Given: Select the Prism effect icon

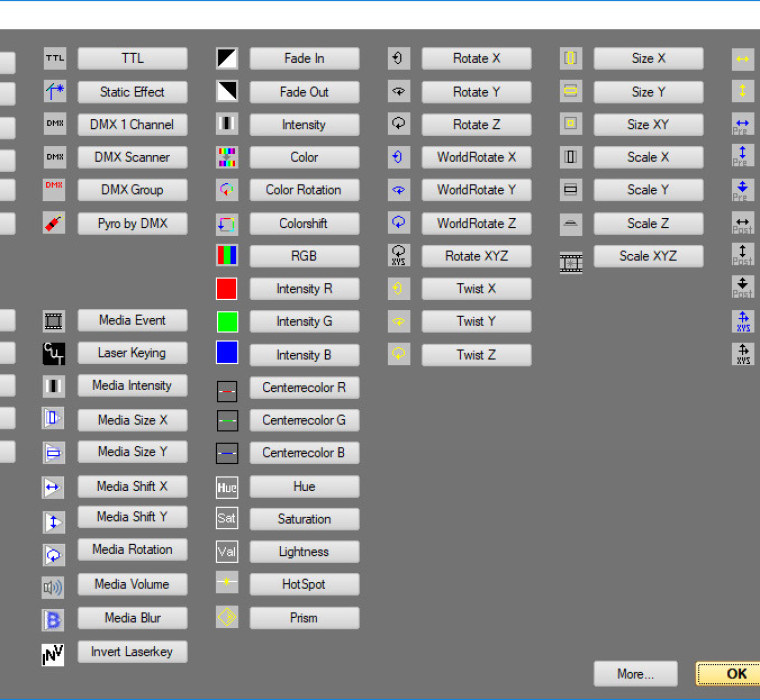Looking at the screenshot, I should click(227, 618).
